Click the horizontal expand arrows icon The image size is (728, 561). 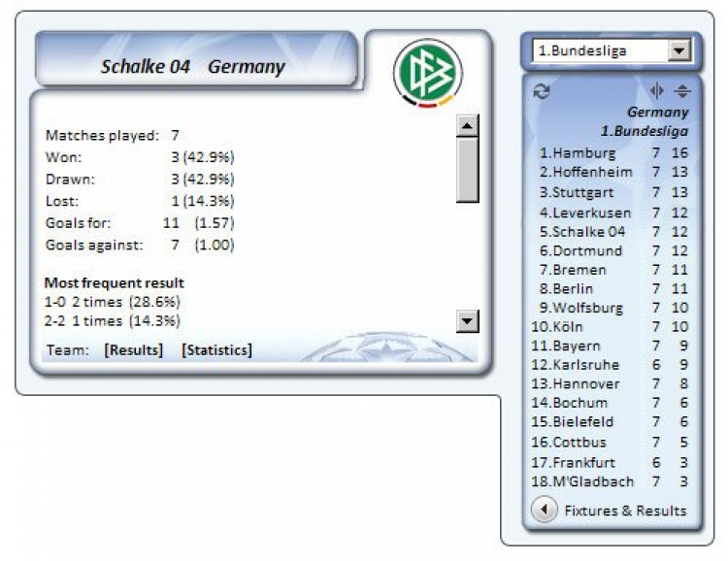tap(656, 90)
